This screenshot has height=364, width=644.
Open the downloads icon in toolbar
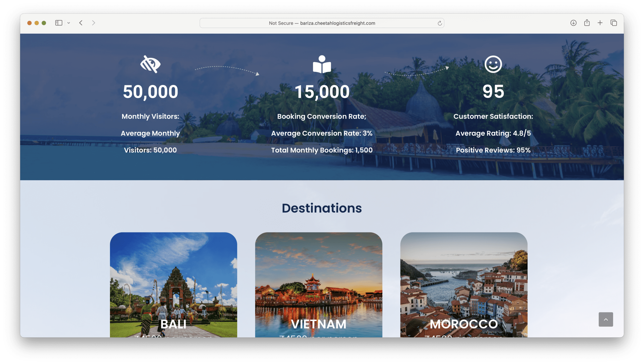click(x=573, y=23)
